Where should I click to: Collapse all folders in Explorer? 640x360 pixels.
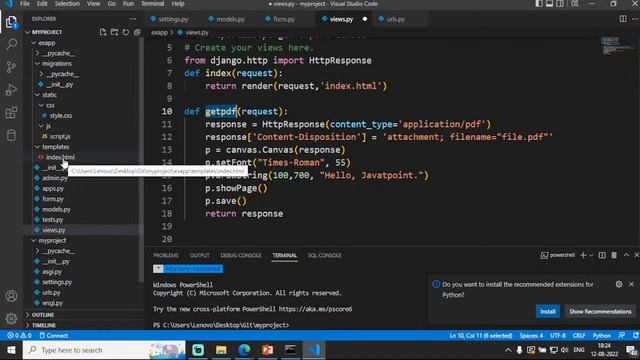pos(137,32)
